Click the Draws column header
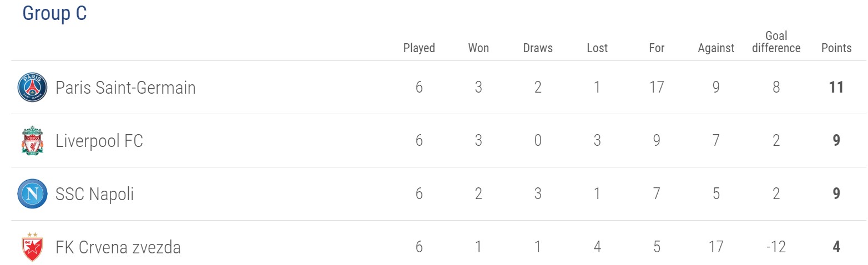The width and height of the screenshot is (868, 265). pos(538,48)
